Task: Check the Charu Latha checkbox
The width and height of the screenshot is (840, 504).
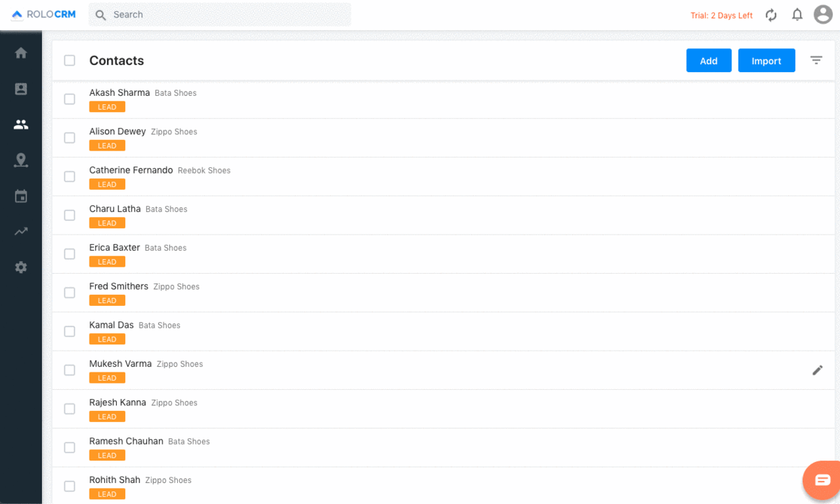Action: pos(69,216)
